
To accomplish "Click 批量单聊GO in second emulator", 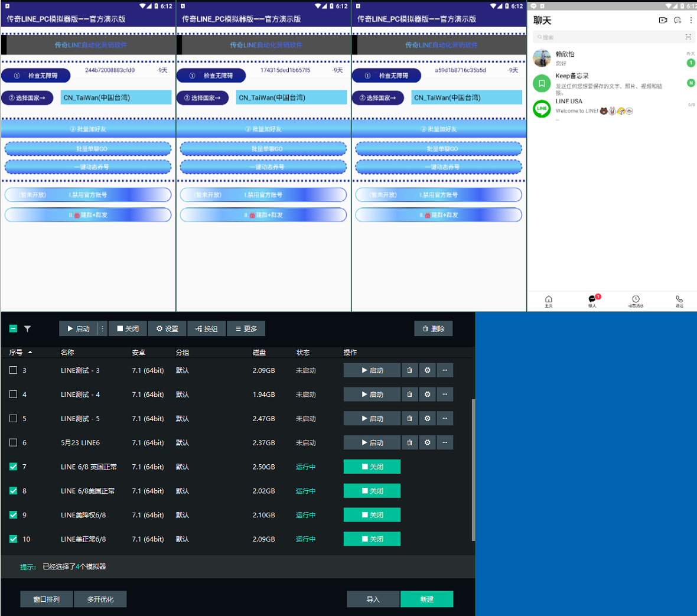I will click(263, 148).
